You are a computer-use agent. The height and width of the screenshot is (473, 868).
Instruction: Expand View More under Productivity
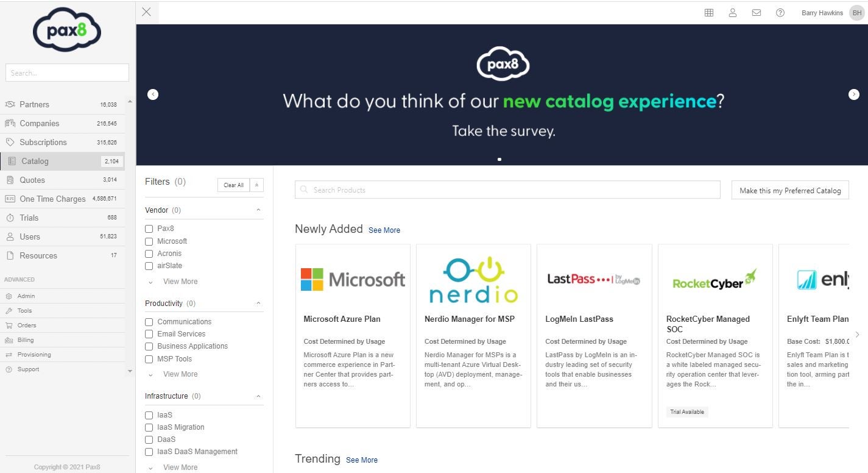[x=180, y=374]
